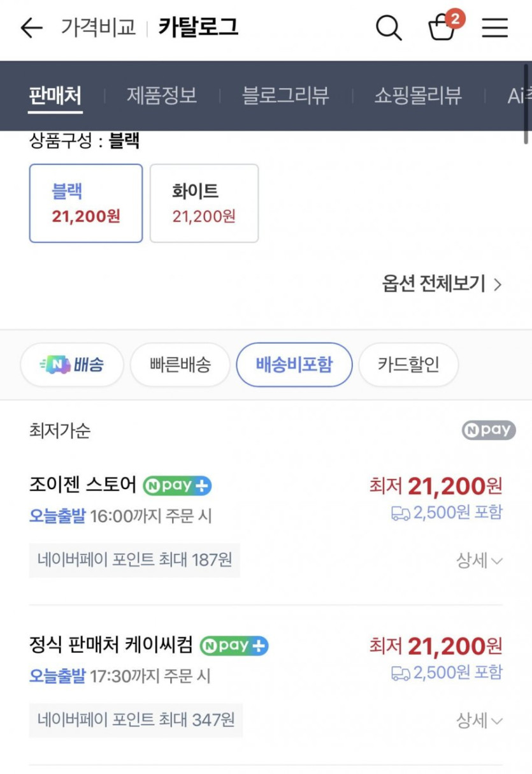Viewport: 532px width, 774px height.
Task: Toggle 빠른배송 filter chip
Action: 180,365
